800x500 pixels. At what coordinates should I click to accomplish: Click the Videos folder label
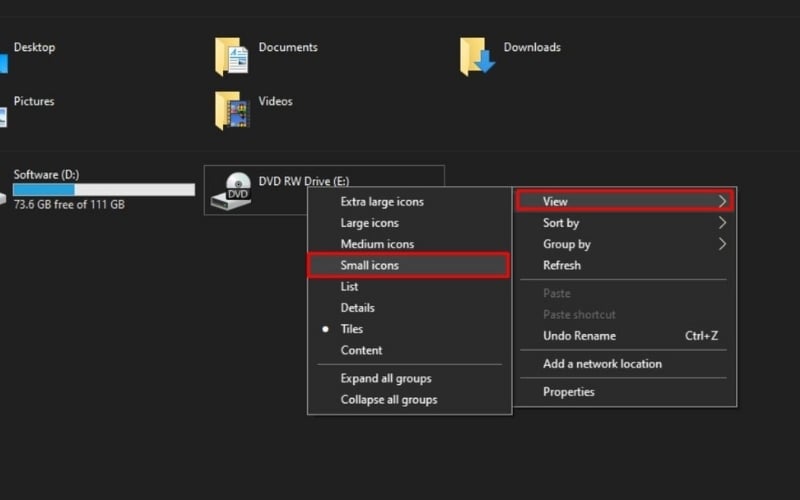276,102
